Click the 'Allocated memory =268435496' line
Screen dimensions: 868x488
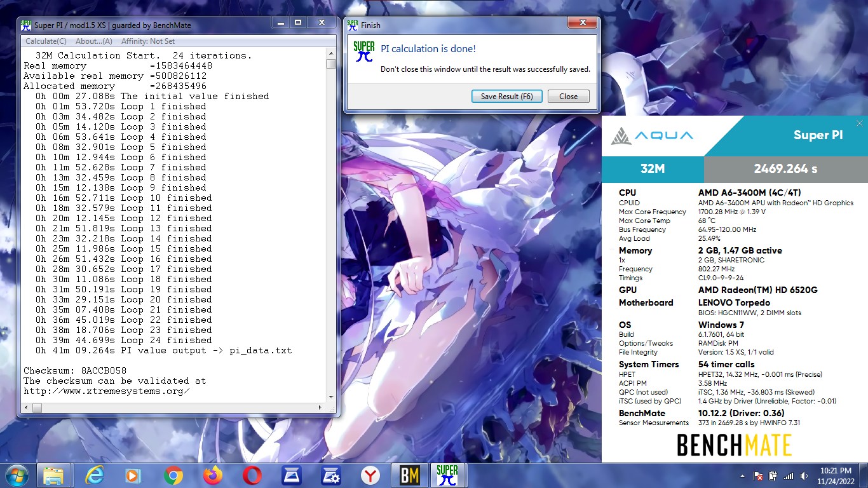[115, 86]
